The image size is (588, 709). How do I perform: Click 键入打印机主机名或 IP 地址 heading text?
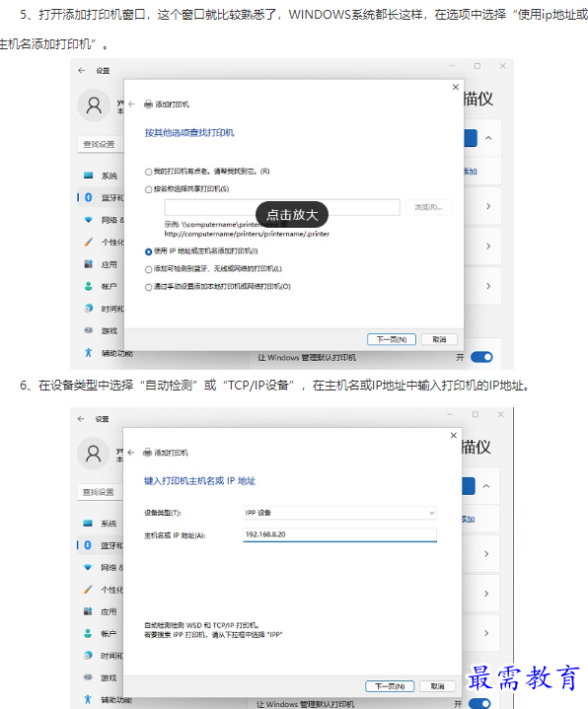pos(200,480)
